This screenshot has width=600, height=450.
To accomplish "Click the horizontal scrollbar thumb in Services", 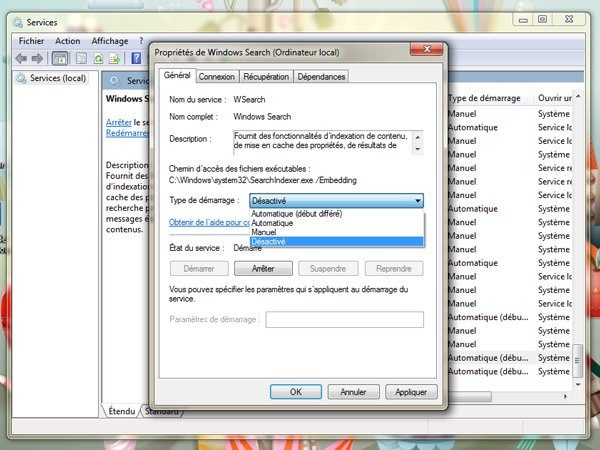I will pos(470,397).
